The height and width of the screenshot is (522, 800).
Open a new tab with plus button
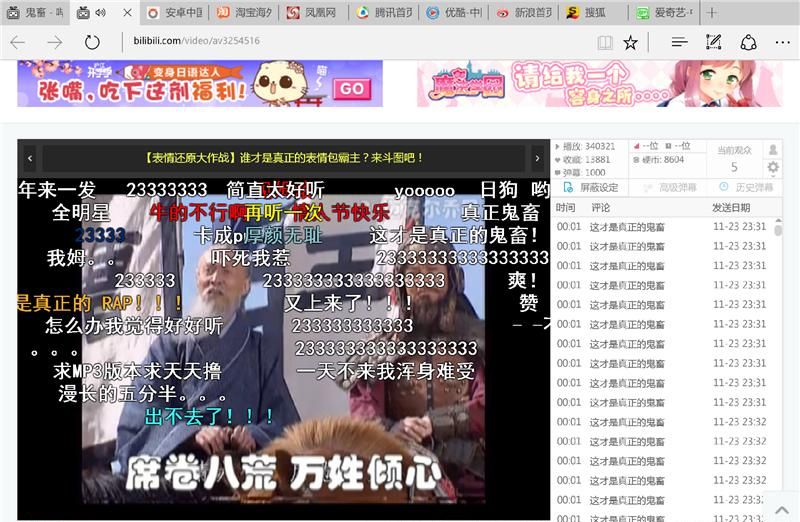coord(712,13)
